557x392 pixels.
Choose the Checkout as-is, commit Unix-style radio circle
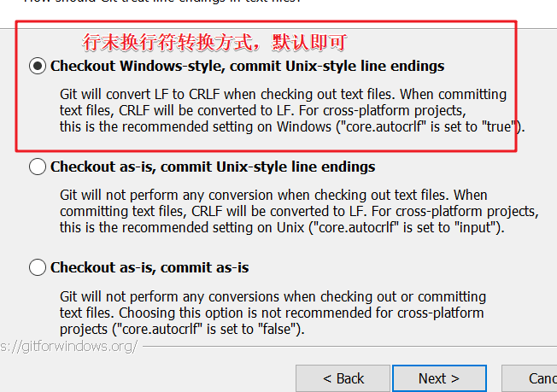pos(38,167)
